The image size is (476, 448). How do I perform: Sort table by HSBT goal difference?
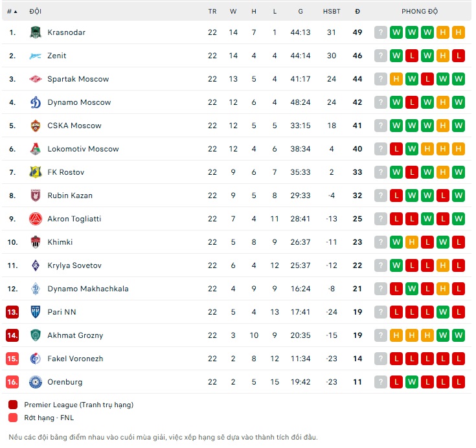[332, 12]
